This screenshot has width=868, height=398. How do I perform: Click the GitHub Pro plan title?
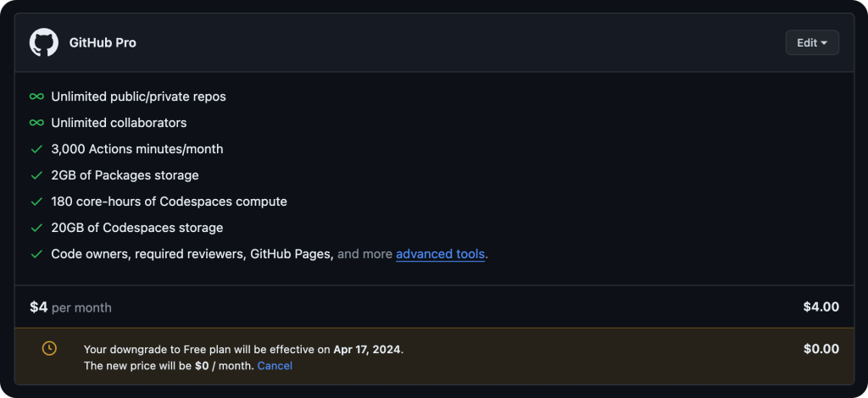point(103,42)
